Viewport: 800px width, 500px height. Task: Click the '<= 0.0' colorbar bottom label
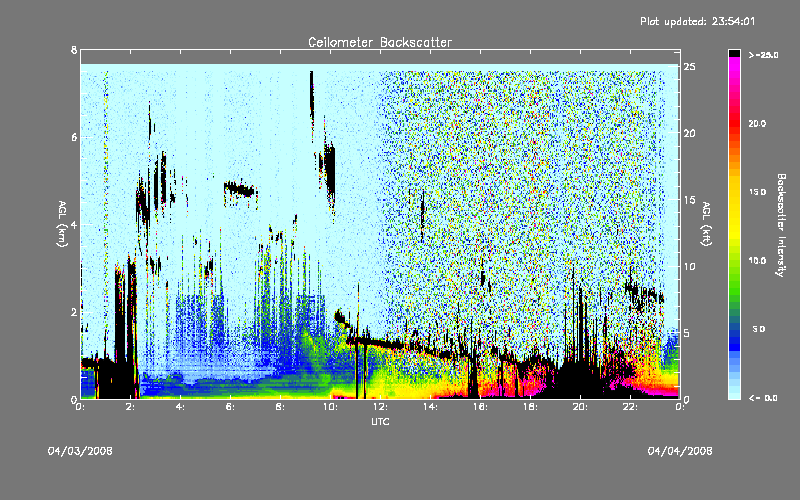(x=763, y=398)
